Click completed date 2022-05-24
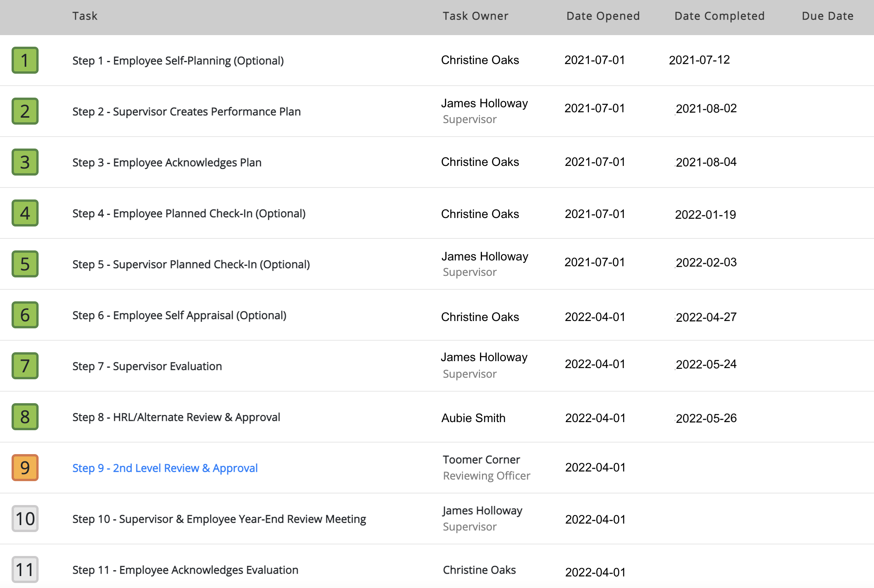This screenshot has height=588, width=874. click(706, 364)
